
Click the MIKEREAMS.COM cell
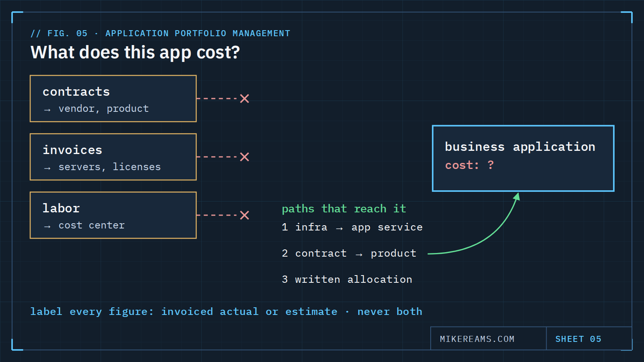pos(488,339)
